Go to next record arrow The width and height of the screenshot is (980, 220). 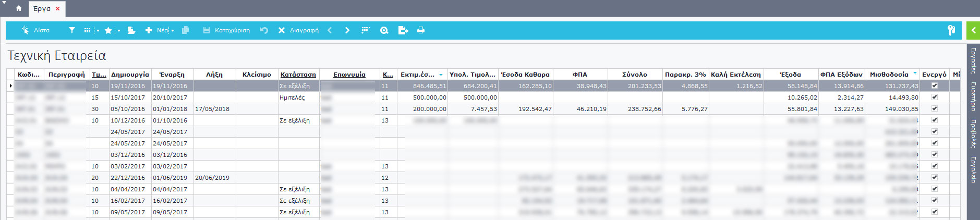[347, 30]
